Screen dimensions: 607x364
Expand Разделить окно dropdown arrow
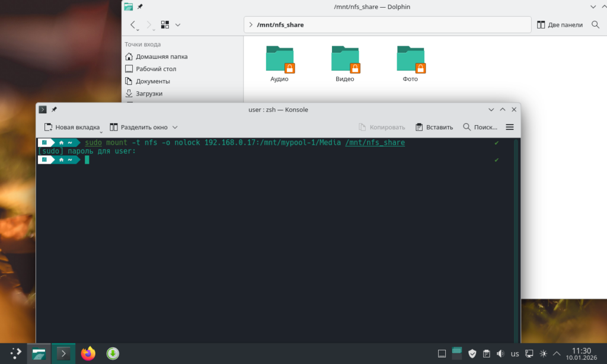[x=175, y=127]
